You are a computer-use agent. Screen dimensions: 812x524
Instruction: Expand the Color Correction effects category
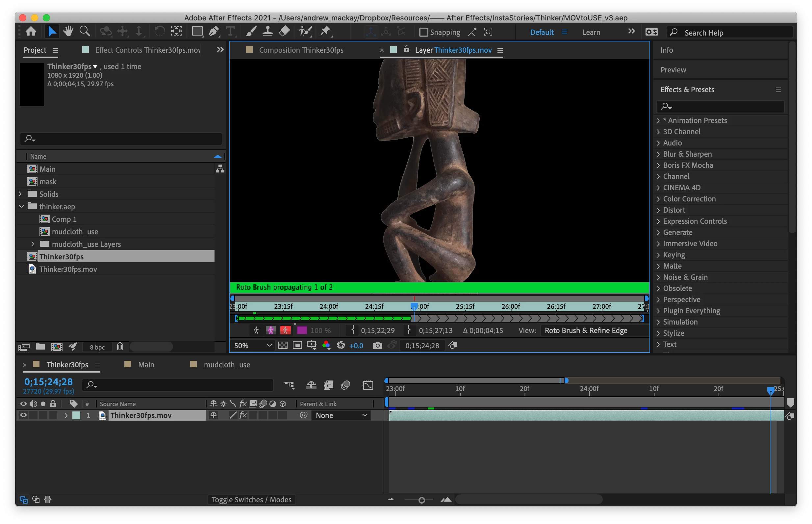tap(659, 199)
